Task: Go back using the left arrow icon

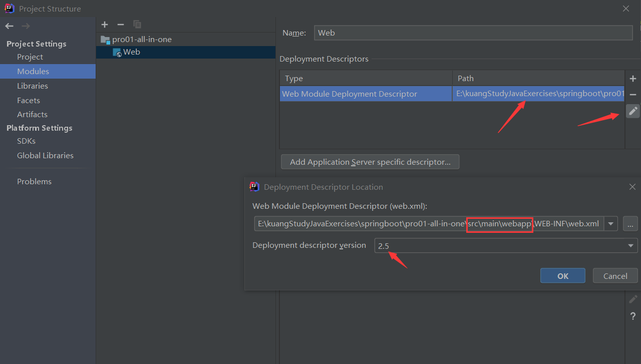Action: tap(9, 26)
